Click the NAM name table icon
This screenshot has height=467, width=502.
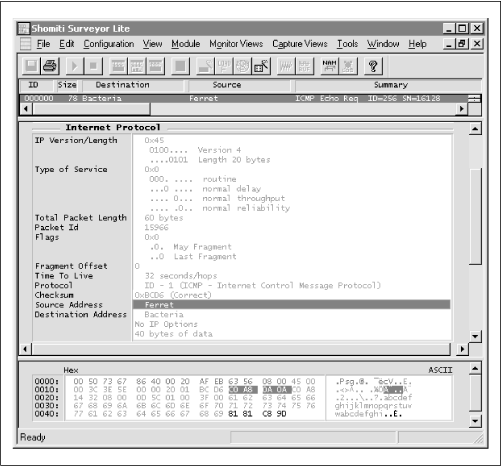tap(329, 66)
